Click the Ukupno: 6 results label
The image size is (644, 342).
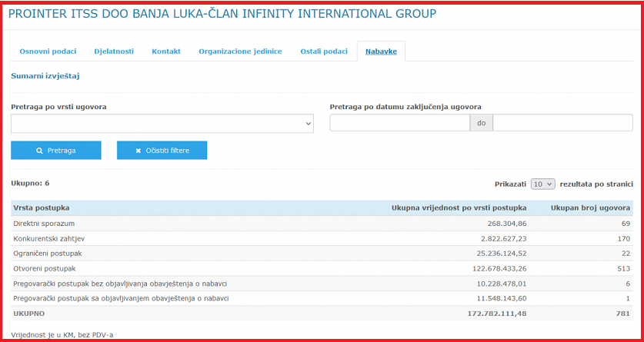tap(31, 183)
